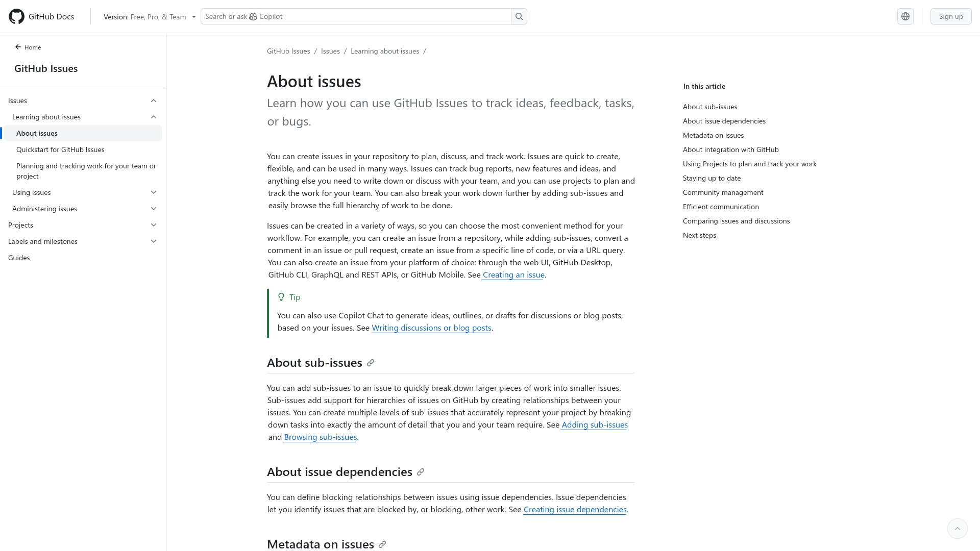Click the search magnifying glass icon
This screenshot has height=551, width=980.
coord(519,16)
